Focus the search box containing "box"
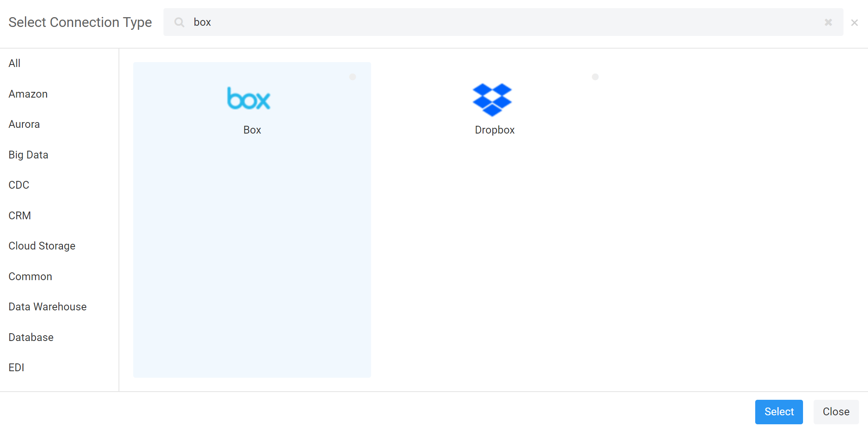868x430 pixels. tap(503, 22)
